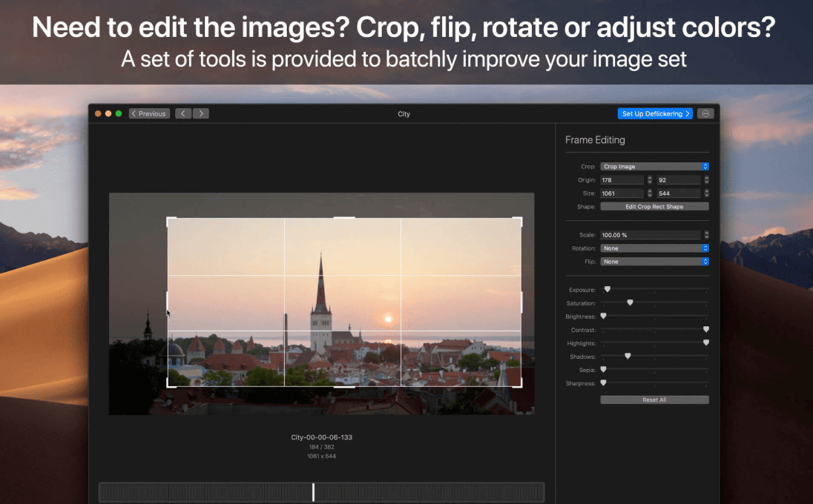This screenshot has width=813, height=504.
Task: Click the top-right crop corner handle
Action: coord(519,219)
